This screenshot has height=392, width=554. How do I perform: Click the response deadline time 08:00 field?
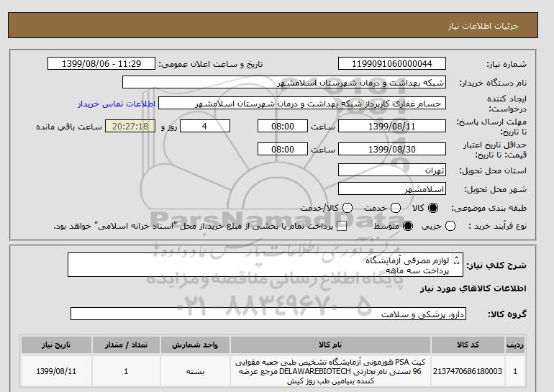(x=283, y=126)
